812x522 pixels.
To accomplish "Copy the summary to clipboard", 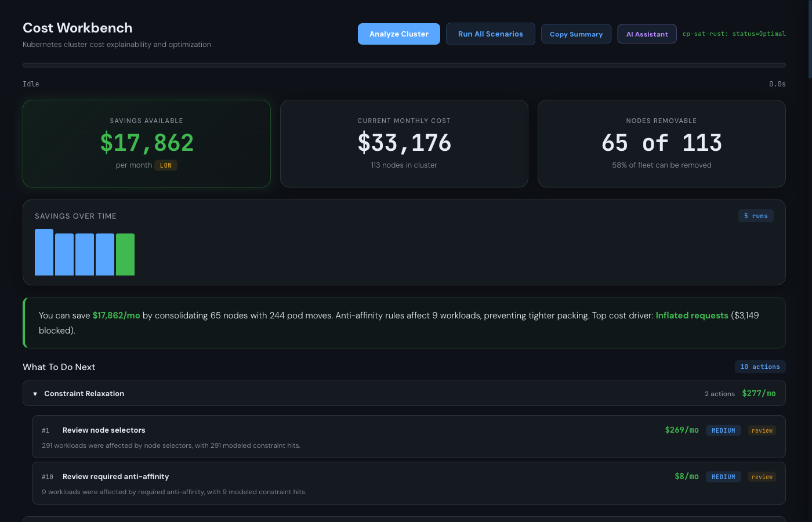I will (577, 34).
